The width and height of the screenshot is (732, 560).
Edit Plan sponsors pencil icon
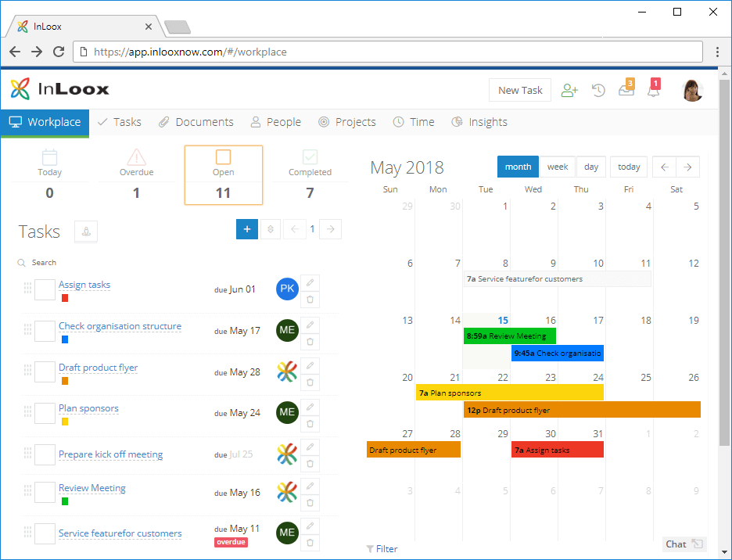pos(310,407)
